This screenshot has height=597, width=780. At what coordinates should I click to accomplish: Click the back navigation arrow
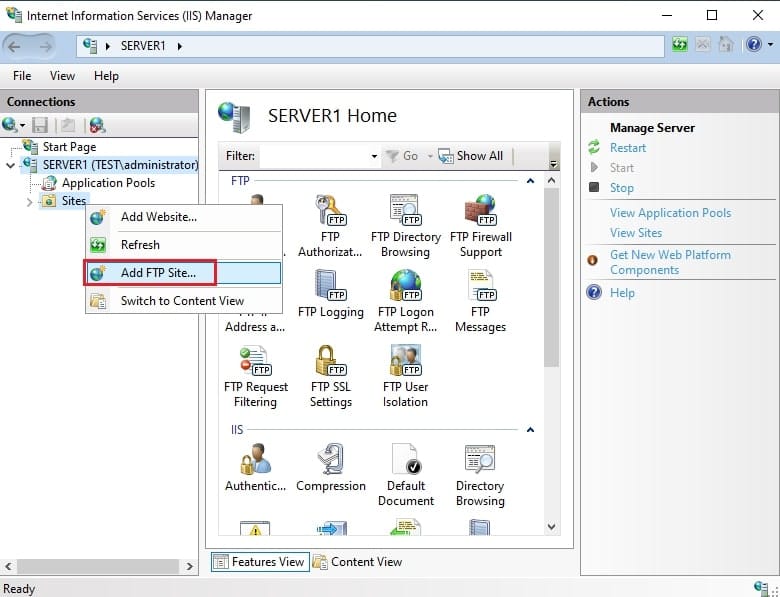[x=15, y=47]
